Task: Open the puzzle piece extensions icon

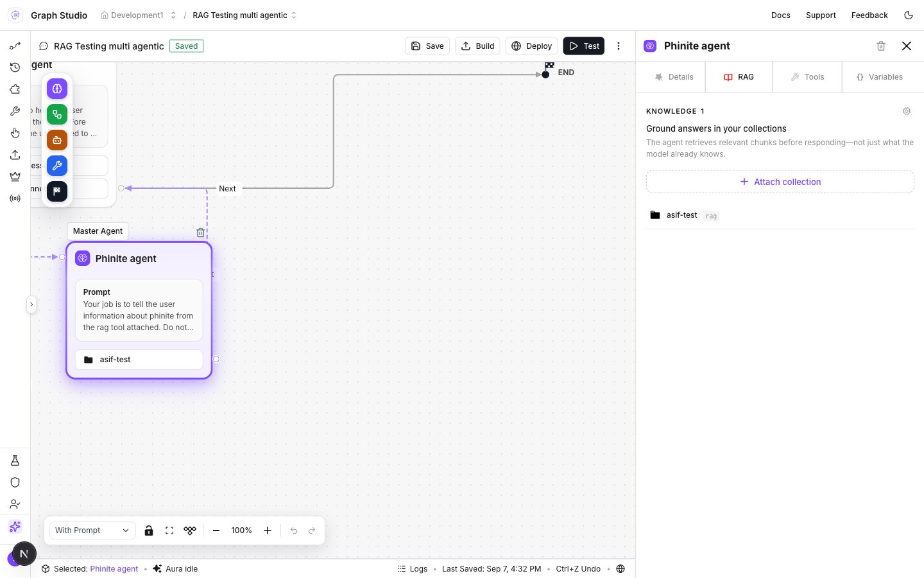Action: 15,89
